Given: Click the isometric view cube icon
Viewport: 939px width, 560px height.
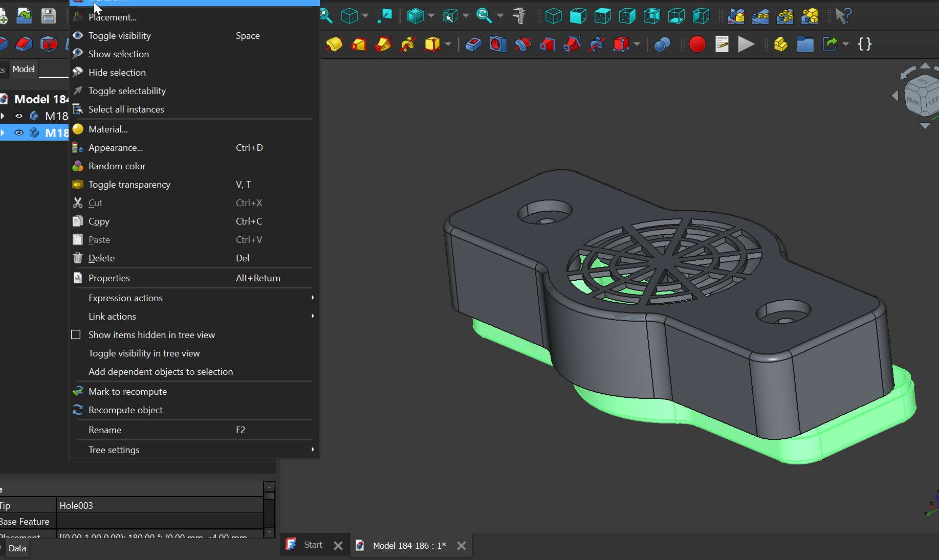Looking at the screenshot, I should click(553, 16).
